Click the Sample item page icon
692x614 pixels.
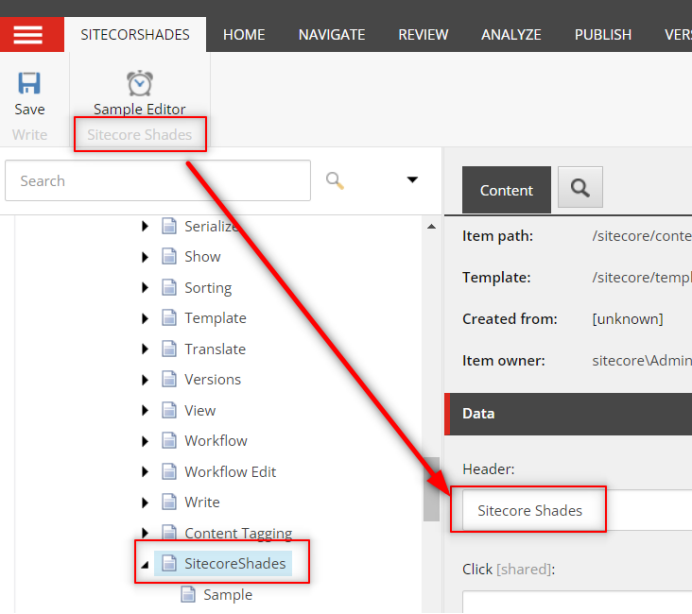point(188,594)
